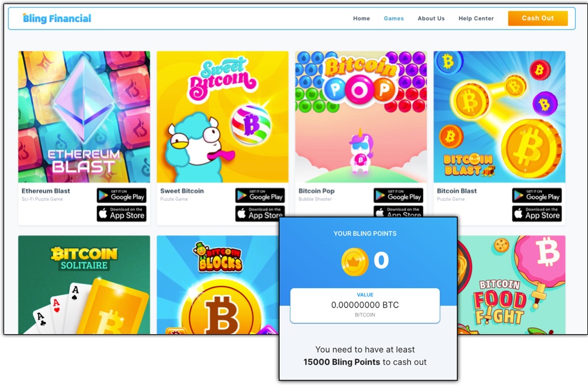Image resolution: width=588 pixels, height=385 pixels.
Task: Select the Ethereum Blast game thumbnail
Action: [x=84, y=117]
